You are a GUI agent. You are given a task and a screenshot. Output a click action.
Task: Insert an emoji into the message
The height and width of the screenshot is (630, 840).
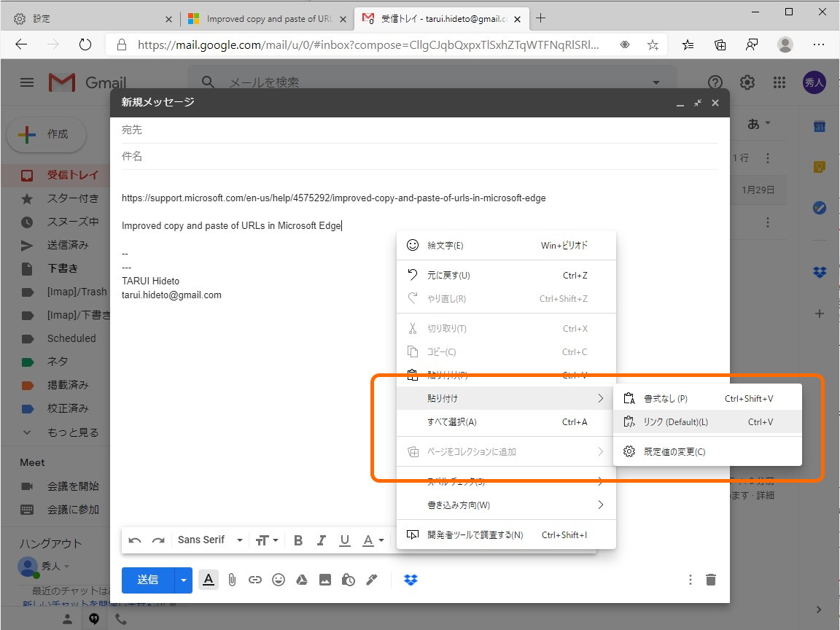(x=279, y=579)
